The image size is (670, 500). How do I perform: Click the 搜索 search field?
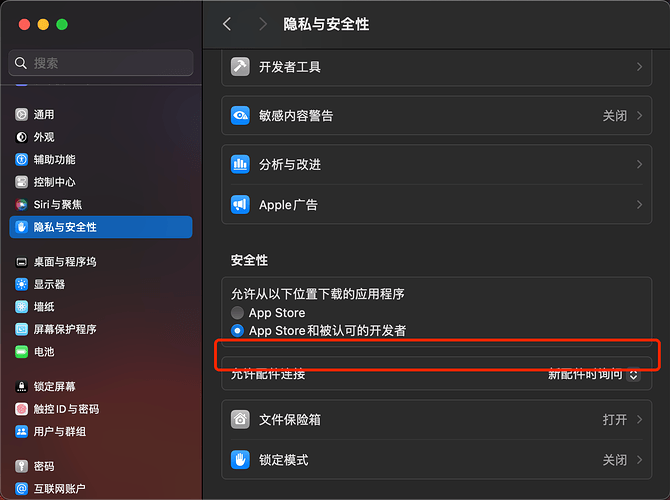pyautogui.click(x=101, y=62)
